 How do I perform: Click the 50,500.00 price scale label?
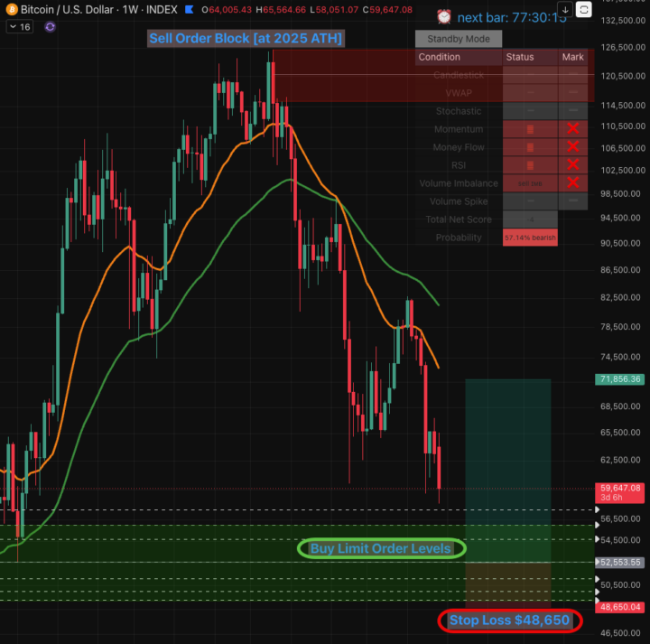pos(620,585)
